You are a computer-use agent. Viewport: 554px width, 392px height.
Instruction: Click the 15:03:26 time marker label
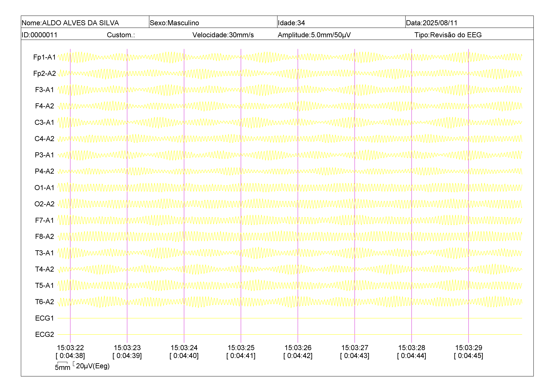[298, 348]
